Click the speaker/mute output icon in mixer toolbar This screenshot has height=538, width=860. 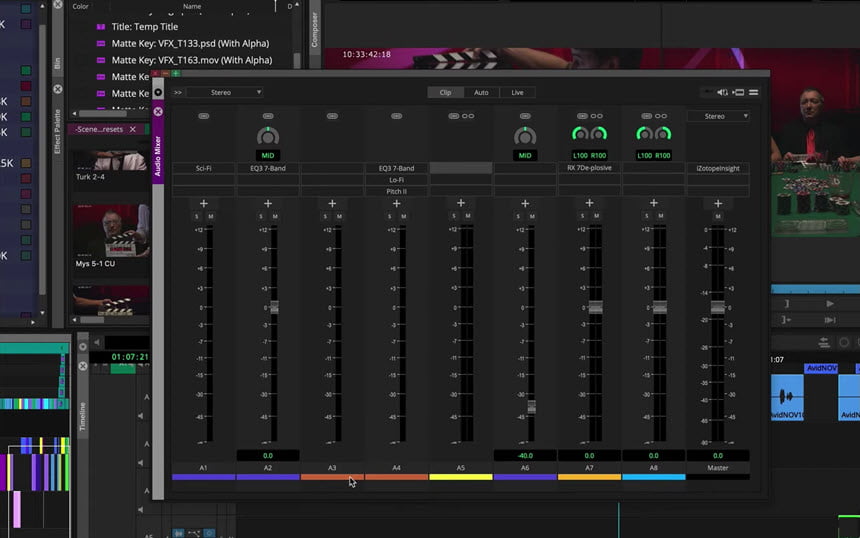click(x=722, y=92)
